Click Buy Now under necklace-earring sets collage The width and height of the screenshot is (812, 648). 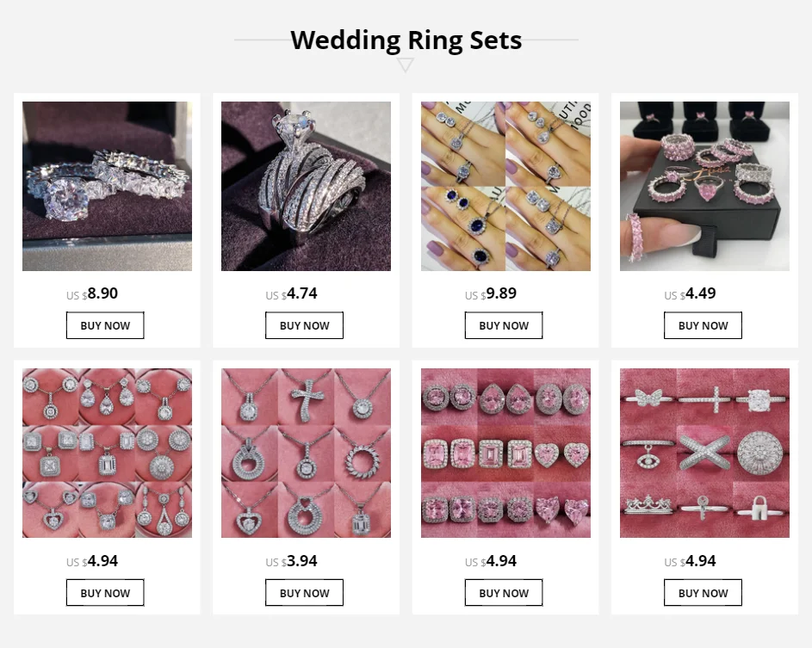coord(105,593)
